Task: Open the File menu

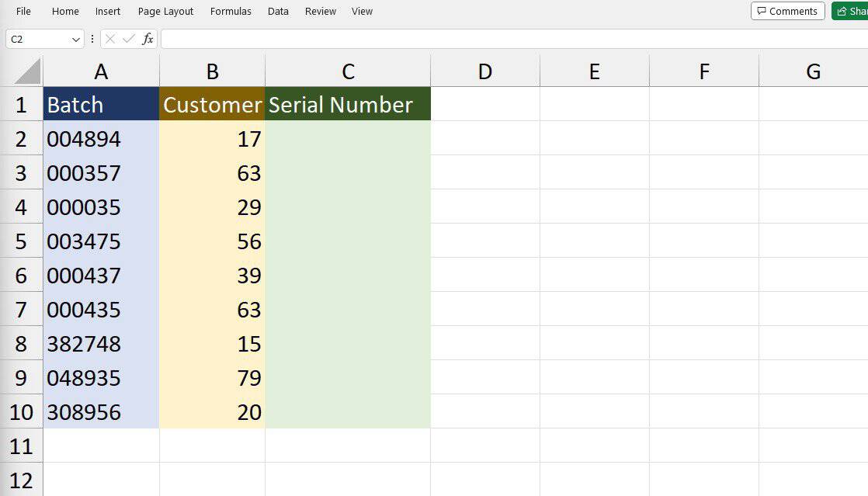Action: pyautogui.click(x=23, y=11)
